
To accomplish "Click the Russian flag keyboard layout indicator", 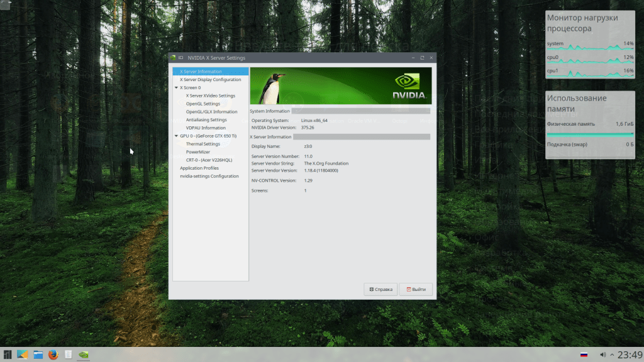I will [x=584, y=354].
